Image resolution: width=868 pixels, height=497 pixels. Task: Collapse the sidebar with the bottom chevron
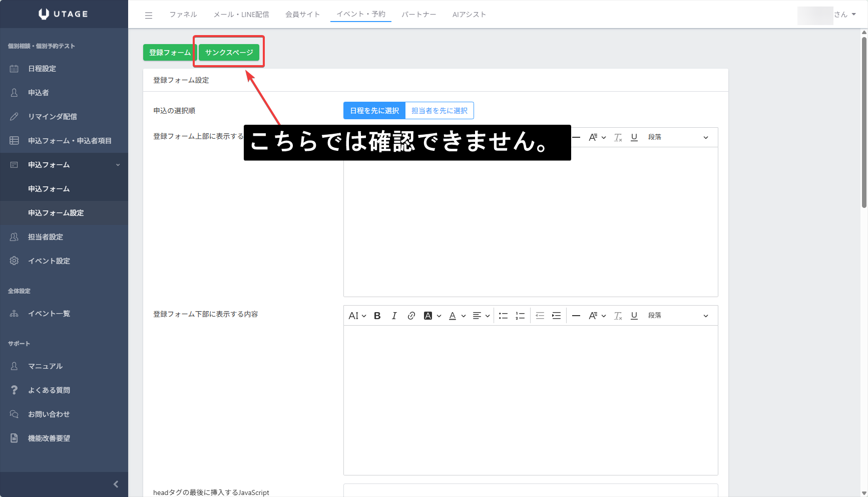point(116,484)
